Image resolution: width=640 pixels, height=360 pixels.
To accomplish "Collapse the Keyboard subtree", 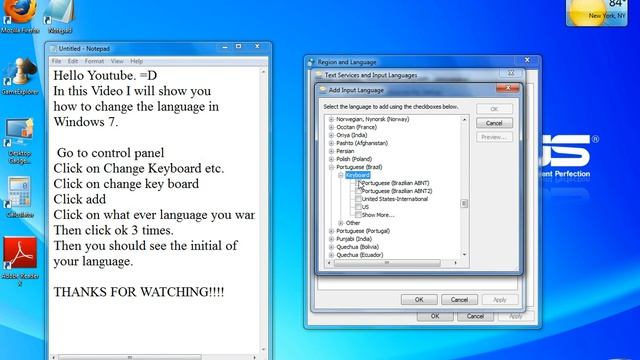I will point(341,175).
